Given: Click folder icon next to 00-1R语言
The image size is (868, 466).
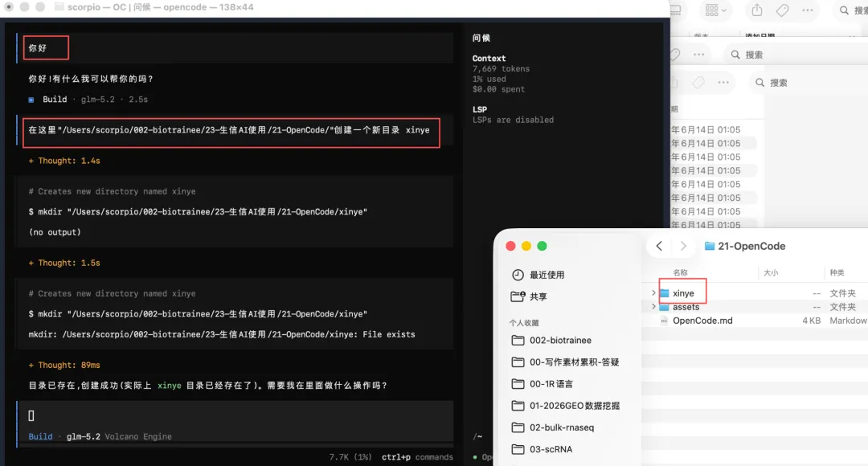Looking at the screenshot, I should click(x=518, y=384).
